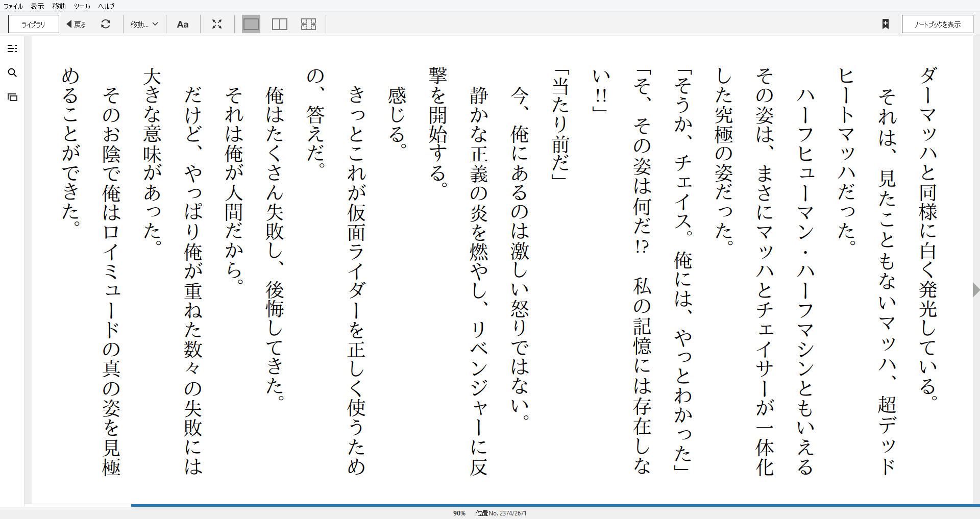Open the table of contents sidebar
Screen dimensions: 980x519
pos(13,48)
